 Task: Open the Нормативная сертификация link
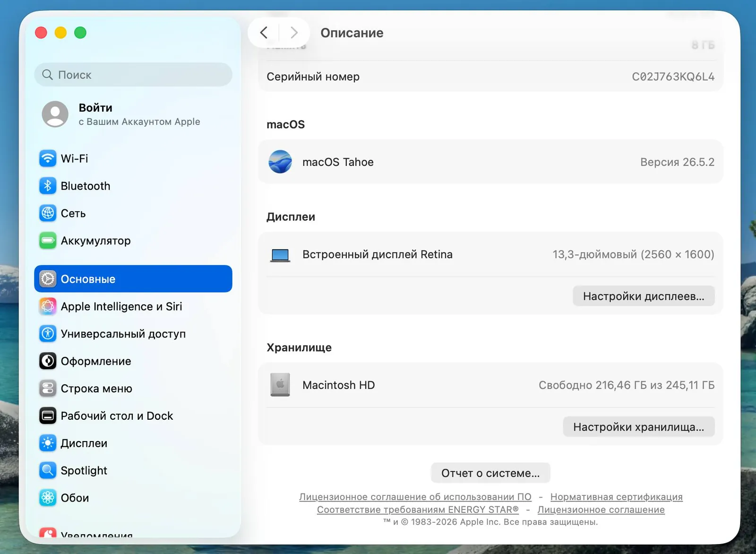[617, 497]
